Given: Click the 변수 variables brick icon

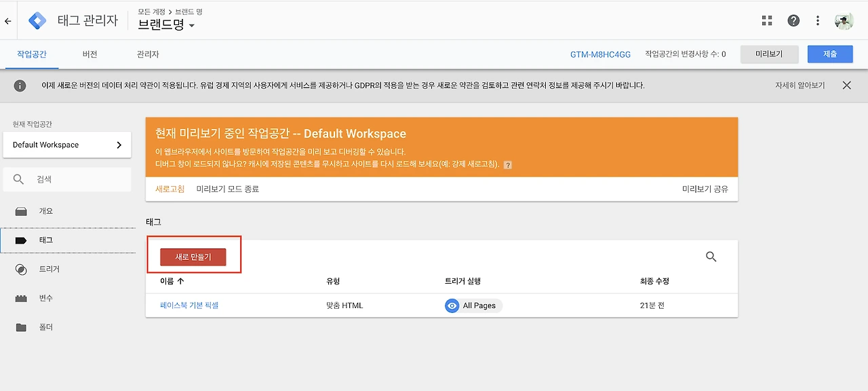Looking at the screenshot, I should click(21, 298).
